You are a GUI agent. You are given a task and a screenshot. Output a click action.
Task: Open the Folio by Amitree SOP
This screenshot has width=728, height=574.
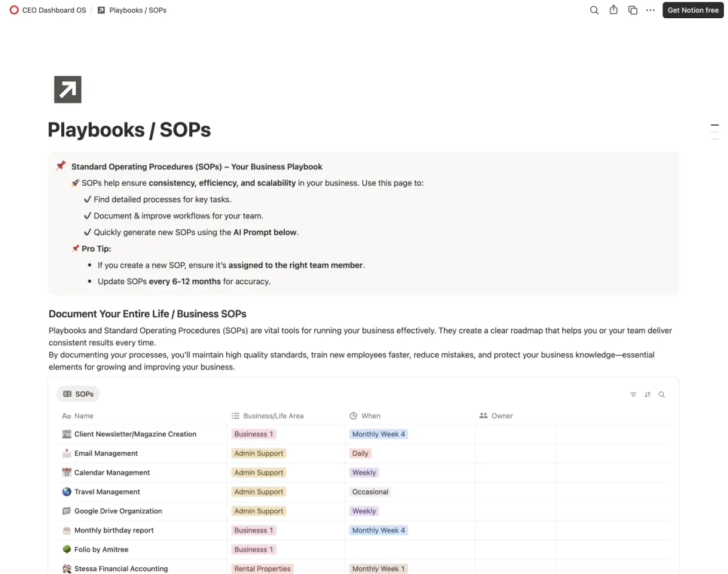pyautogui.click(x=101, y=550)
